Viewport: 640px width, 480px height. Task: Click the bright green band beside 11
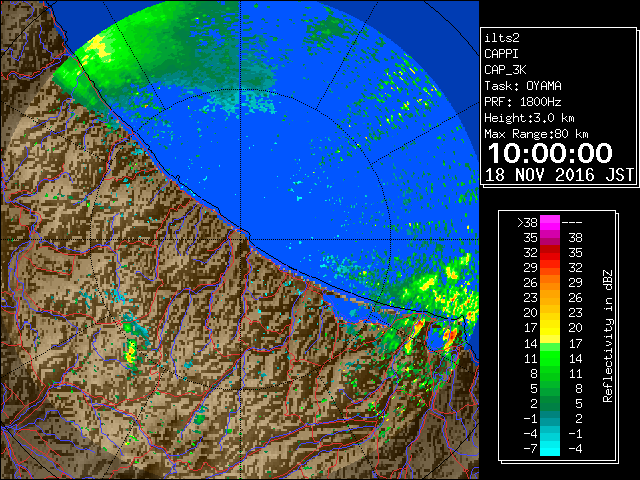(x=550, y=358)
